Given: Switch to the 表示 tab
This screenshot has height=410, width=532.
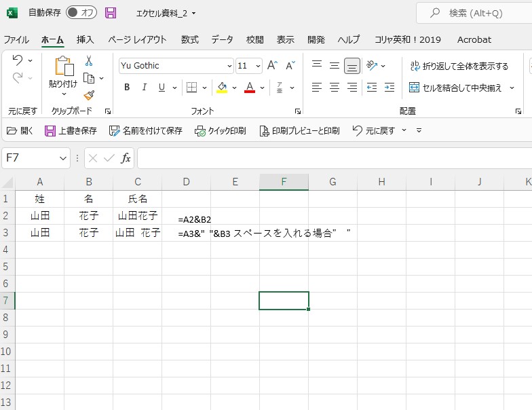Looking at the screenshot, I should tap(285, 39).
